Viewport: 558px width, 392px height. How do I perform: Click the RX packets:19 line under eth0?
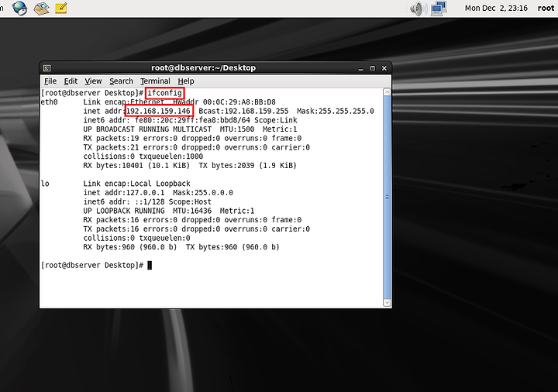pyautogui.click(x=192, y=139)
